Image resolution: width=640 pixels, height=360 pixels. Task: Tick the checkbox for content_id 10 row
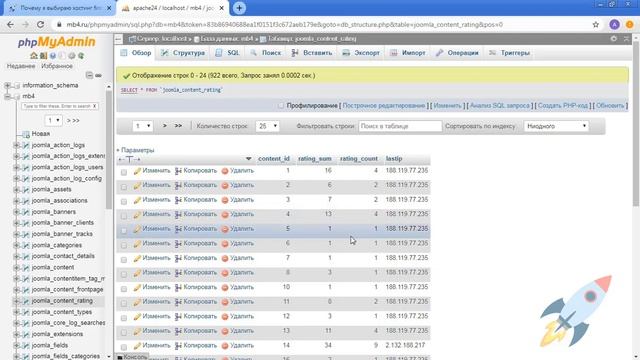point(124,289)
